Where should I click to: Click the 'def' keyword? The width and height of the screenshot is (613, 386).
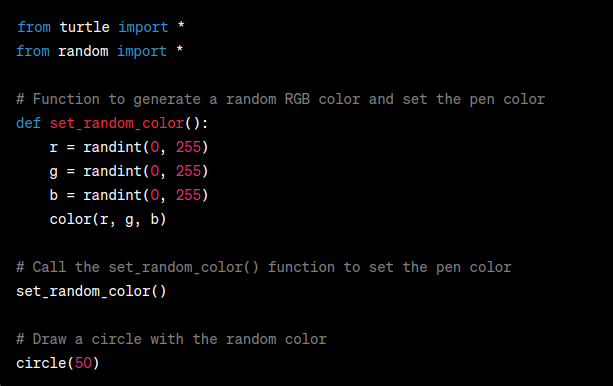[x=29, y=124]
